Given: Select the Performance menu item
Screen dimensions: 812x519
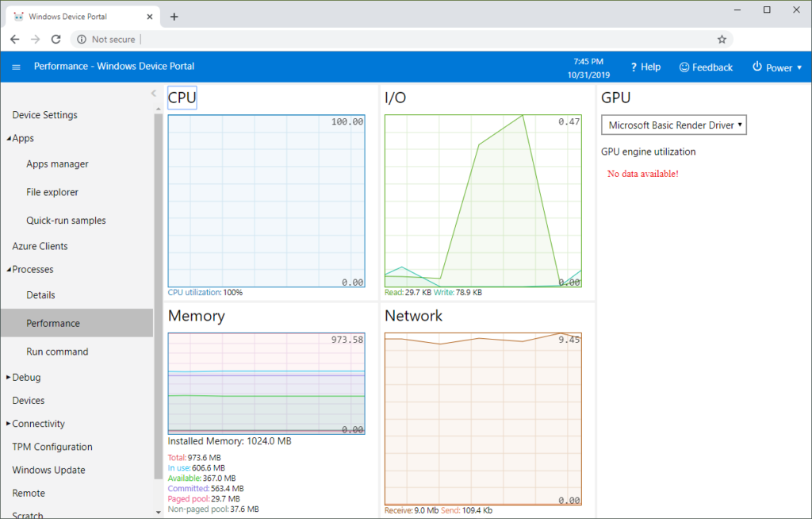Looking at the screenshot, I should click(x=77, y=323).
